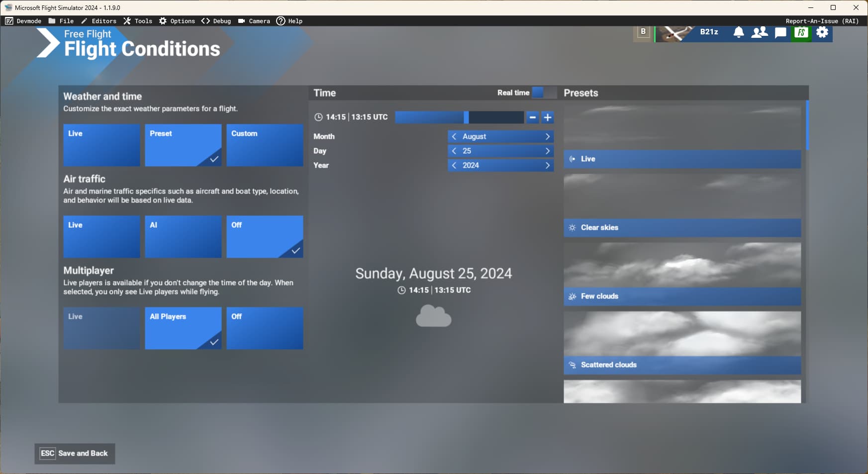Click the green FS marketplace icon
Image resolution: width=868 pixels, height=474 pixels.
point(801,32)
